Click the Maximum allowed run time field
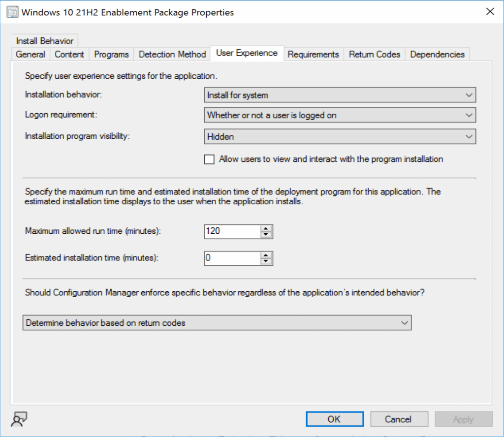The image size is (504, 437). pos(231,231)
